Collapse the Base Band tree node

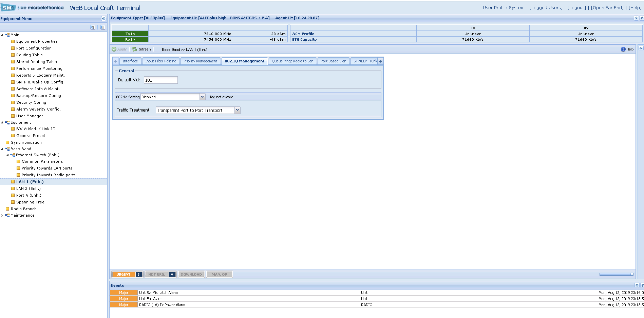(x=2, y=149)
